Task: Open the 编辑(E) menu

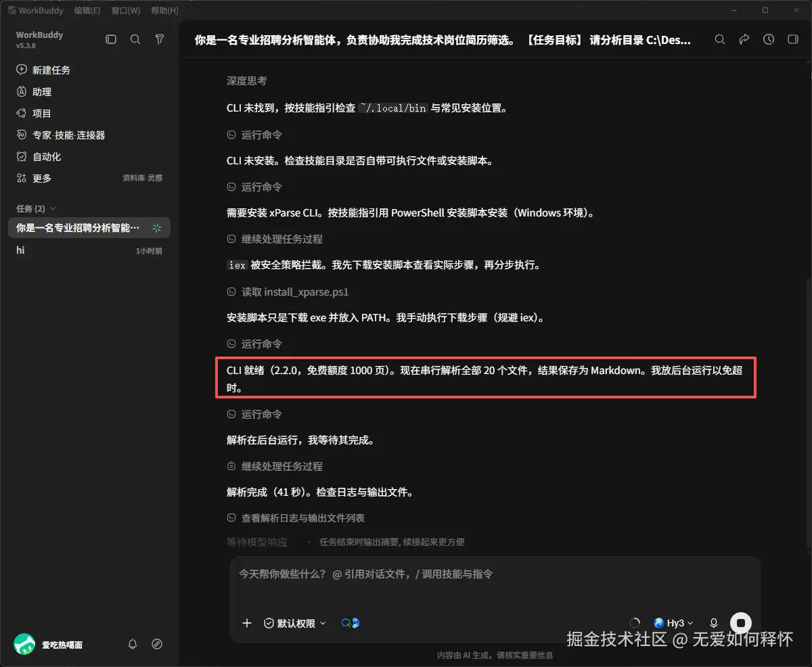Action: 87,10
